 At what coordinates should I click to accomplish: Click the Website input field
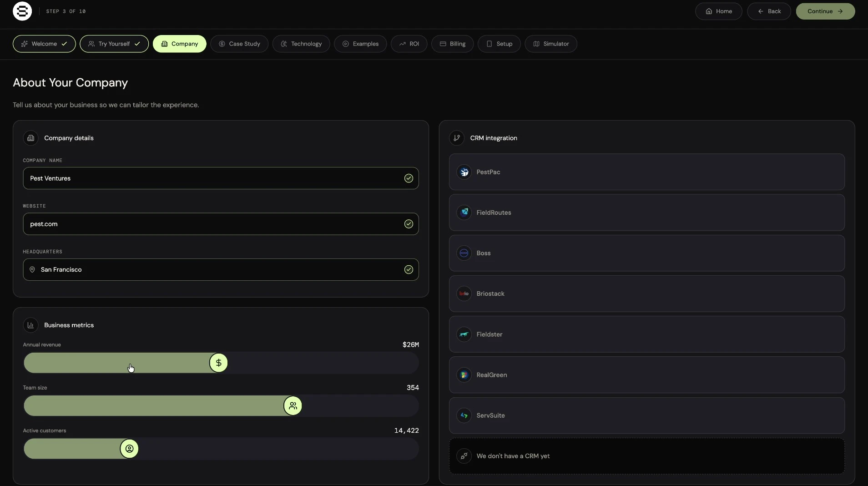click(221, 224)
